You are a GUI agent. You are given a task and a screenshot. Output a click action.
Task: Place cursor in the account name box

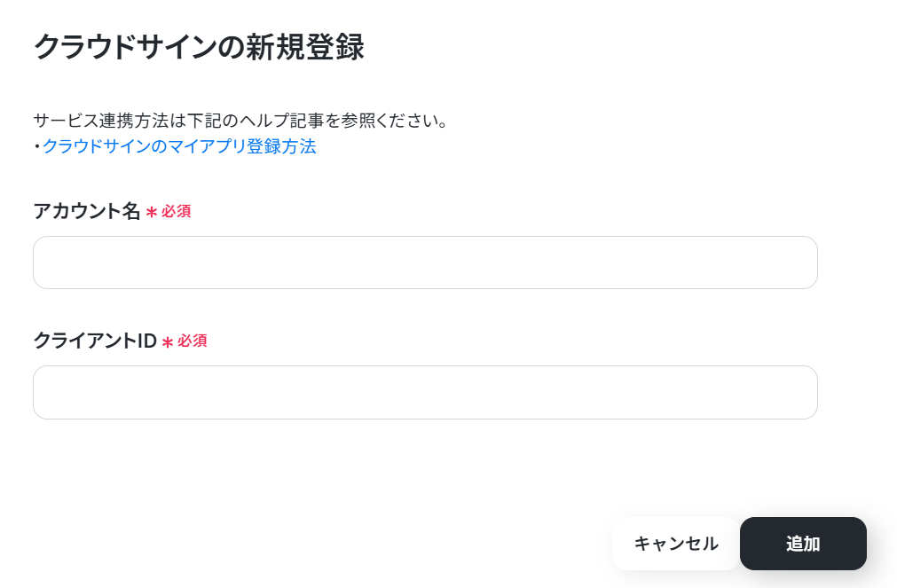(425, 263)
